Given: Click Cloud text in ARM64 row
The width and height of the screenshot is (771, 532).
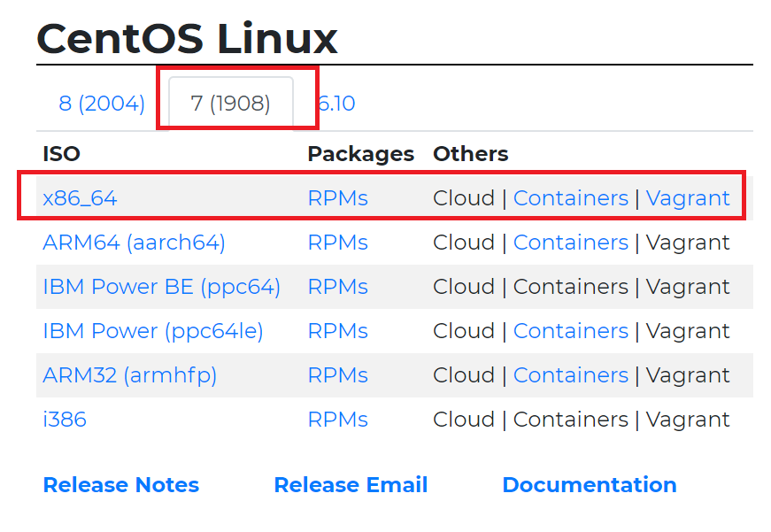Looking at the screenshot, I should [x=464, y=243].
